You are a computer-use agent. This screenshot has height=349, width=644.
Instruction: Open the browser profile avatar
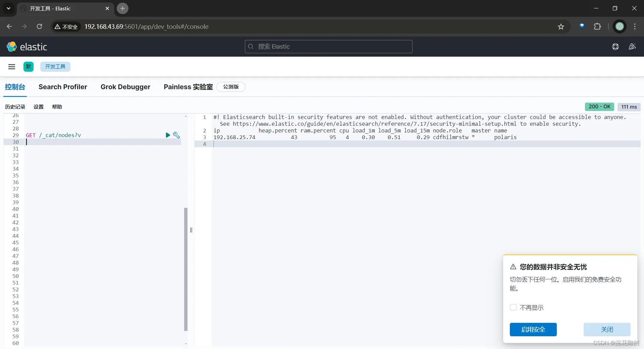click(x=620, y=26)
